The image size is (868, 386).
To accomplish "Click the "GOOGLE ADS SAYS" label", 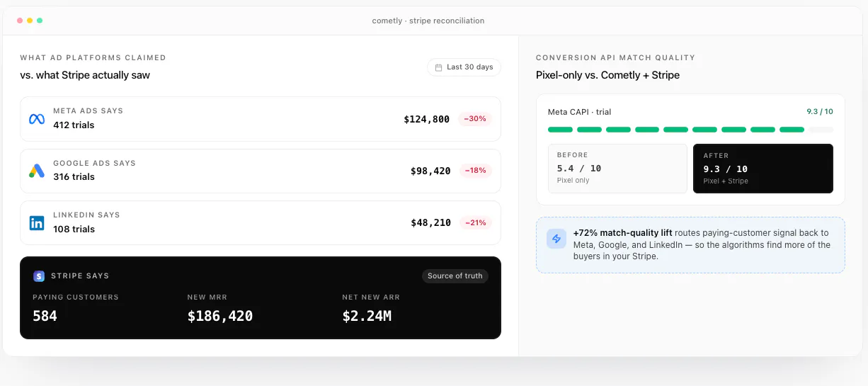I will tap(94, 163).
